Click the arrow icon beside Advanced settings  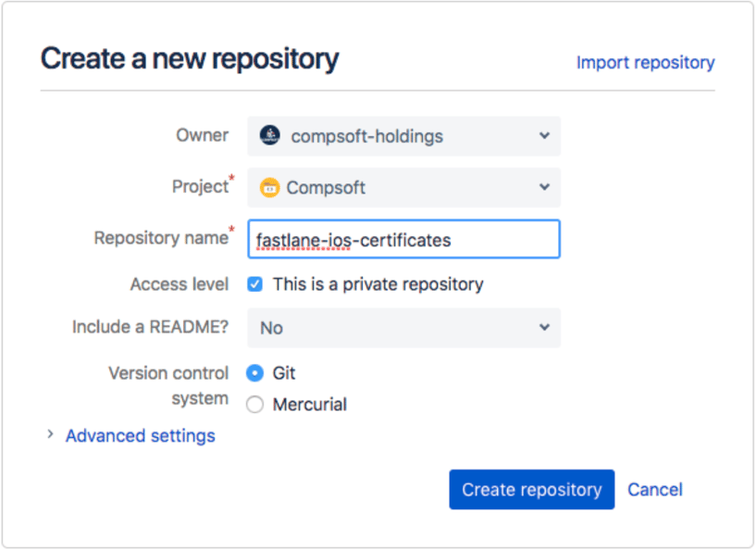point(50,434)
